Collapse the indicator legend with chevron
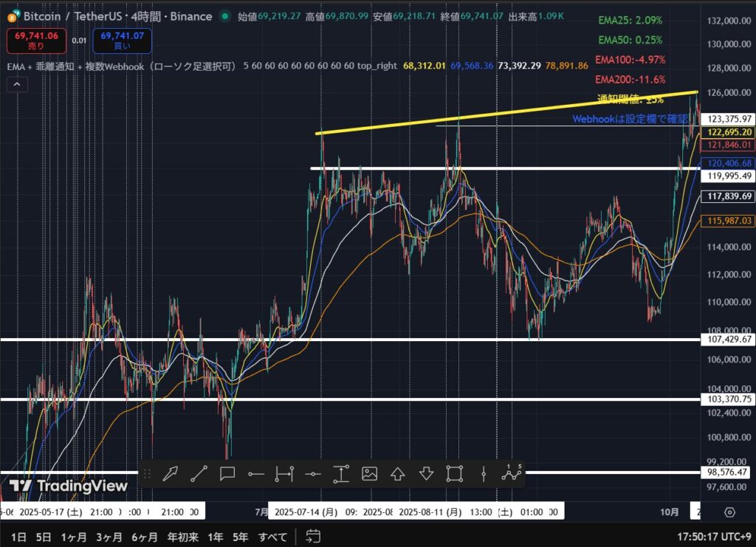Viewport: 756px width, 547px height. coord(16,85)
